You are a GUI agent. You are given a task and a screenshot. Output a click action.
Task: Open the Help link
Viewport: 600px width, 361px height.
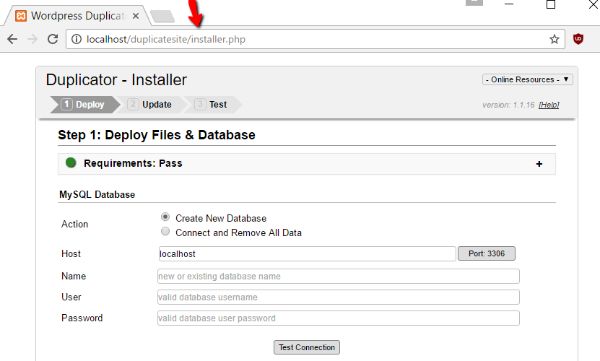[549, 105]
